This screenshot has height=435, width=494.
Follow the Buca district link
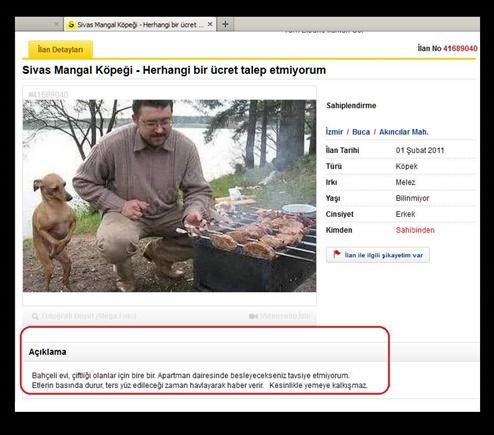coord(361,132)
